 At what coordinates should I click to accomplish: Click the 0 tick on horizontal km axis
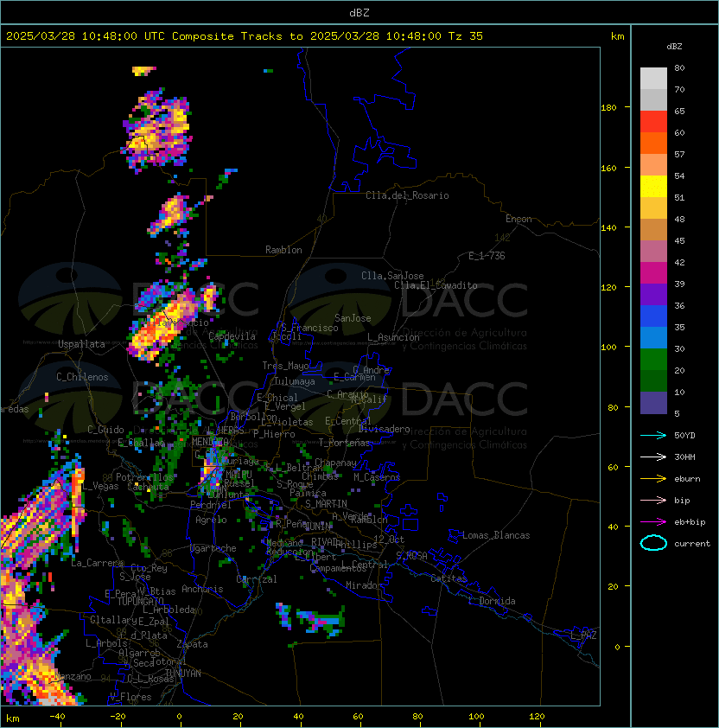click(179, 717)
